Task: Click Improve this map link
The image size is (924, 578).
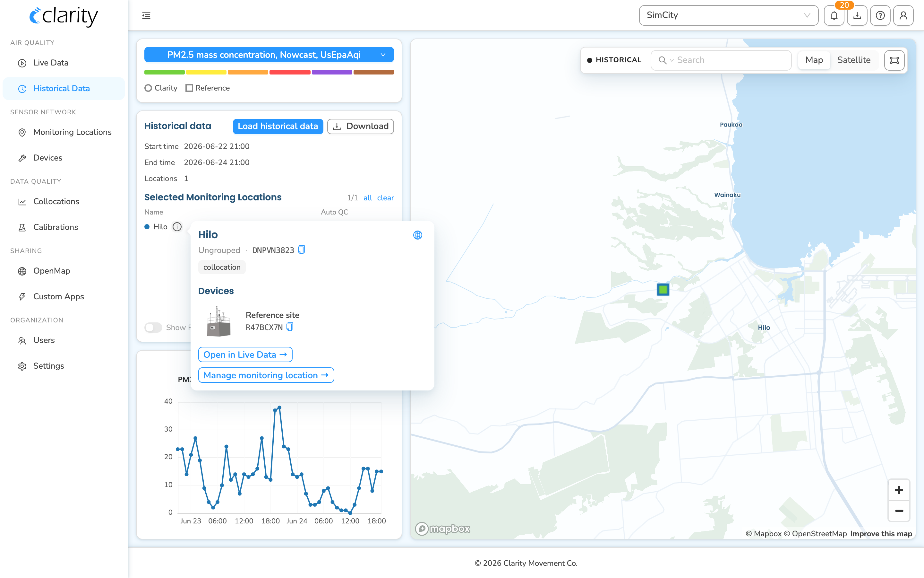Action: (881, 534)
